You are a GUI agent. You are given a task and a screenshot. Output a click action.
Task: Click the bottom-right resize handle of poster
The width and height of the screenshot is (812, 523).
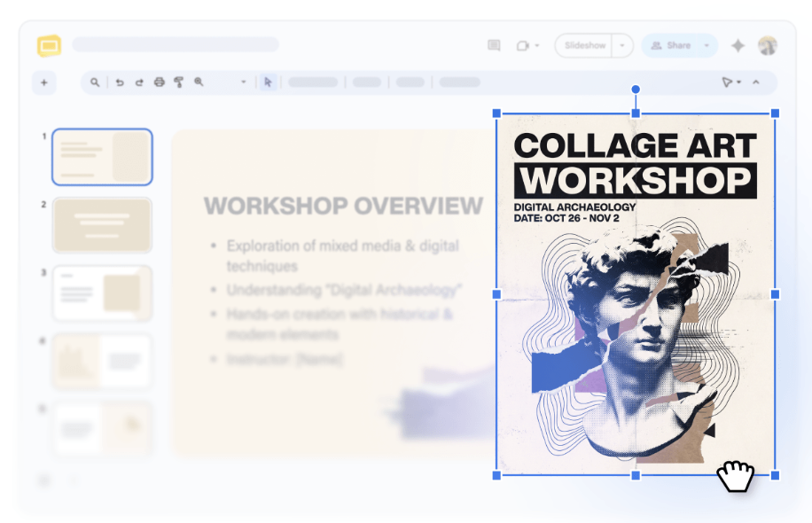click(776, 475)
